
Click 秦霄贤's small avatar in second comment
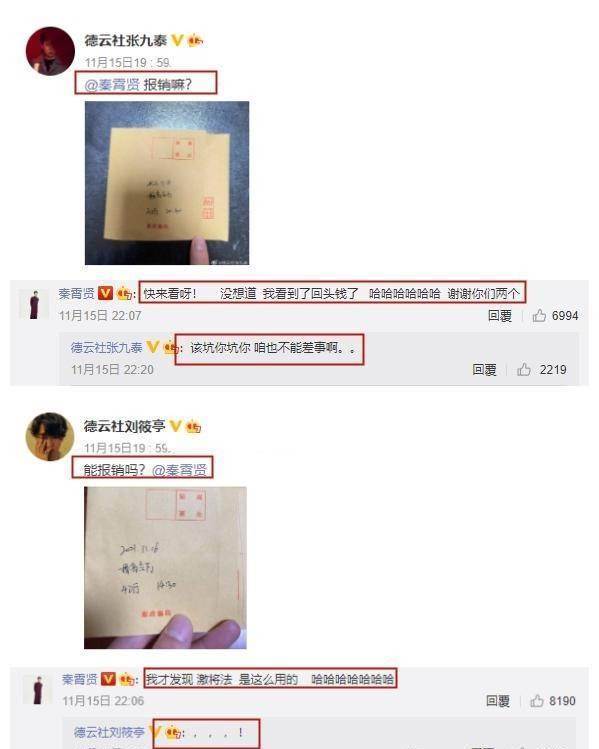point(37,690)
